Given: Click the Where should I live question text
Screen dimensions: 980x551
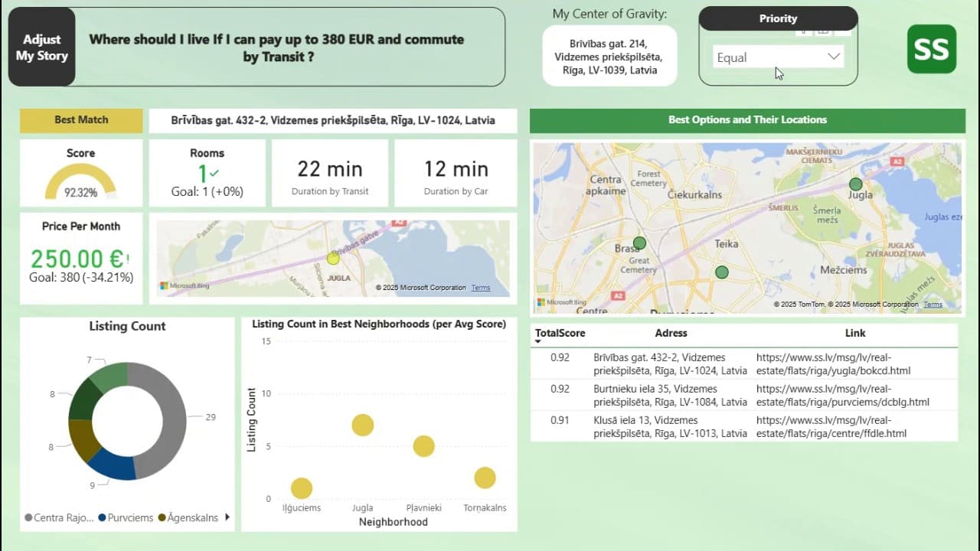Looking at the screenshot, I should (x=277, y=47).
